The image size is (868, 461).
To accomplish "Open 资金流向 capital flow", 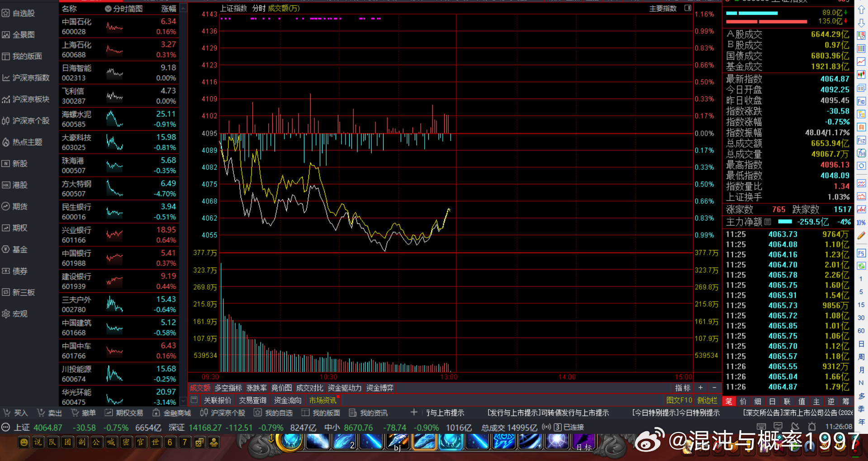I will (x=288, y=400).
